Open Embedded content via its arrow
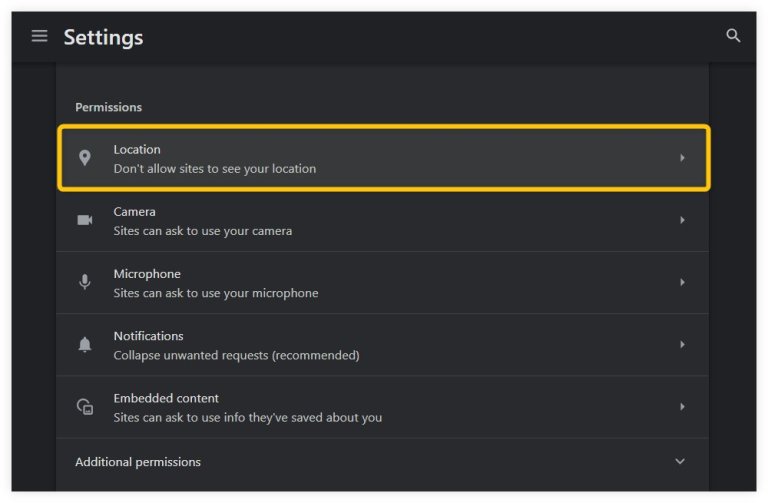This screenshot has height=503, width=768. pos(682,406)
